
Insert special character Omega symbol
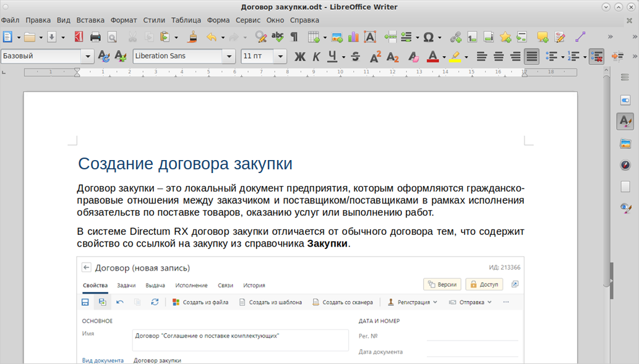click(x=427, y=37)
